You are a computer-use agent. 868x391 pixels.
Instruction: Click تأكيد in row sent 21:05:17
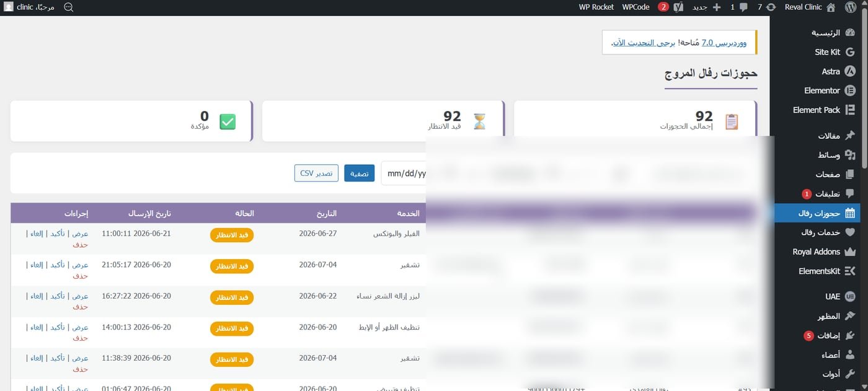[58, 265]
